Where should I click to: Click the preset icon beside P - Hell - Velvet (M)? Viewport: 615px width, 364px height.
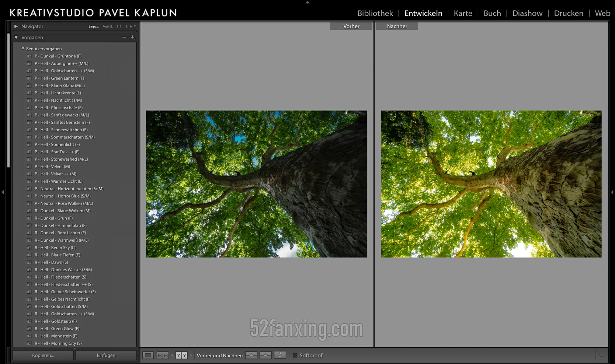tap(29, 167)
